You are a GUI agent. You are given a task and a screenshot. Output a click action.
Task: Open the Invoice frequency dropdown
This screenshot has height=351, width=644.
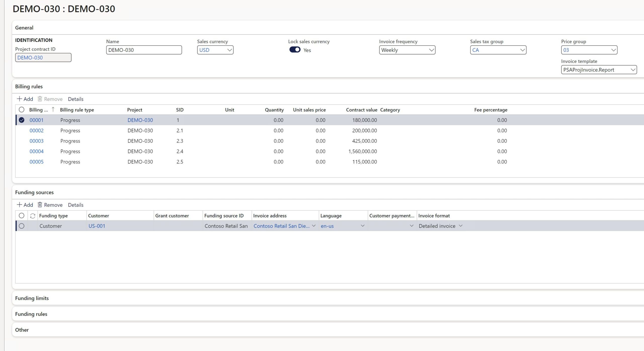431,50
